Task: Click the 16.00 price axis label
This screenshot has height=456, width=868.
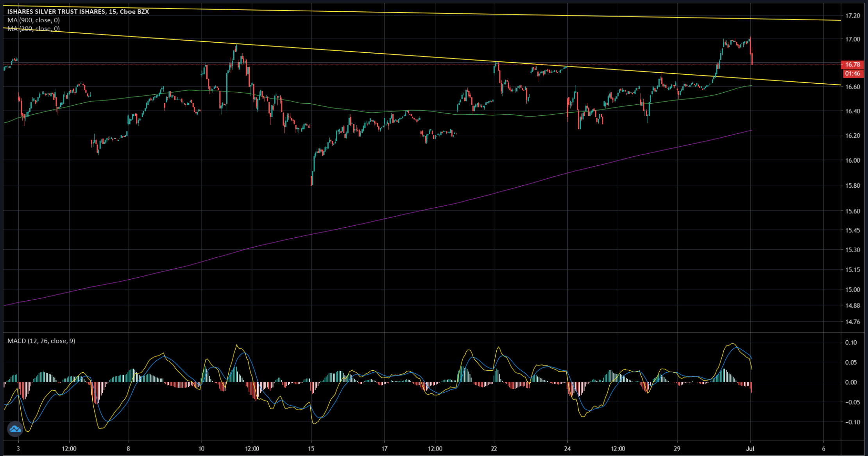Action: tap(852, 160)
